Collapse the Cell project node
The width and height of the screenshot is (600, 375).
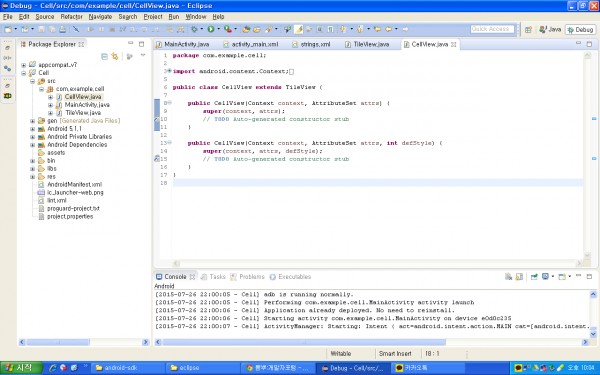point(24,73)
